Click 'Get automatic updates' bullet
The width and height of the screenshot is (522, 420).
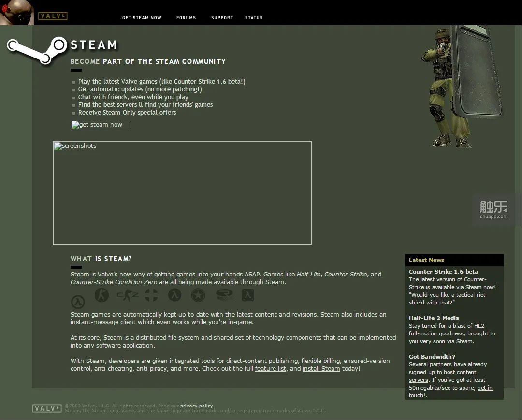[140, 89]
